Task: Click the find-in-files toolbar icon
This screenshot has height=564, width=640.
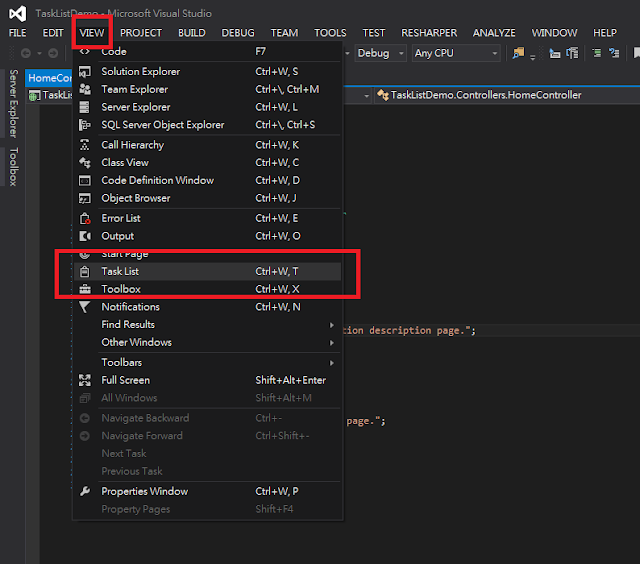Action: click(518, 53)
